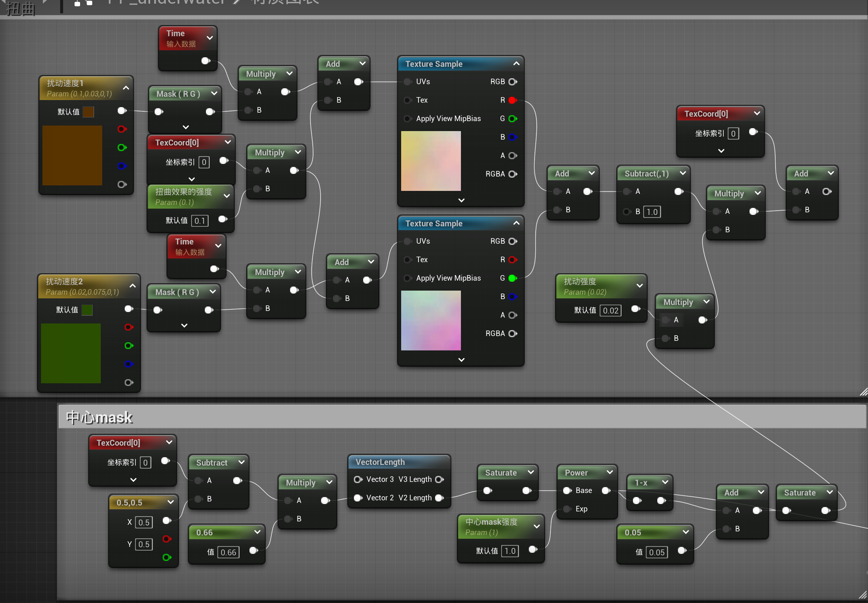
Task: Click the Base input pin of Power node
Action: point(568,490)
